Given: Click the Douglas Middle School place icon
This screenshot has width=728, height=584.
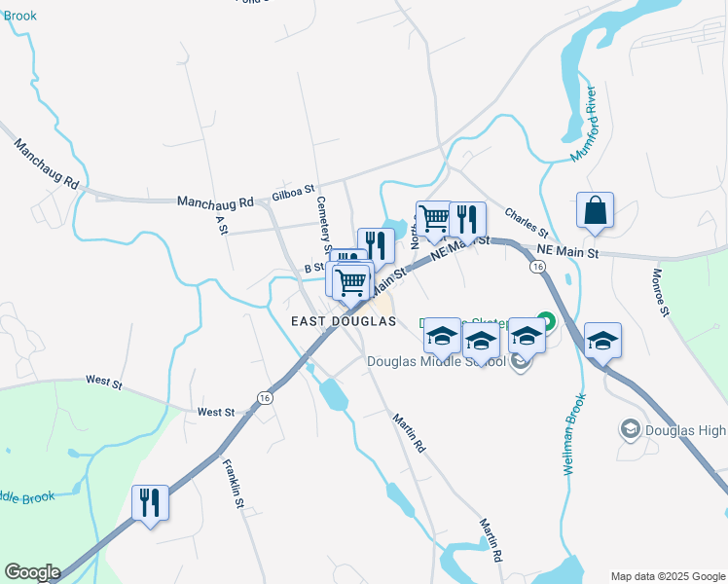Looking at the screenshot, I should (521, 362).
